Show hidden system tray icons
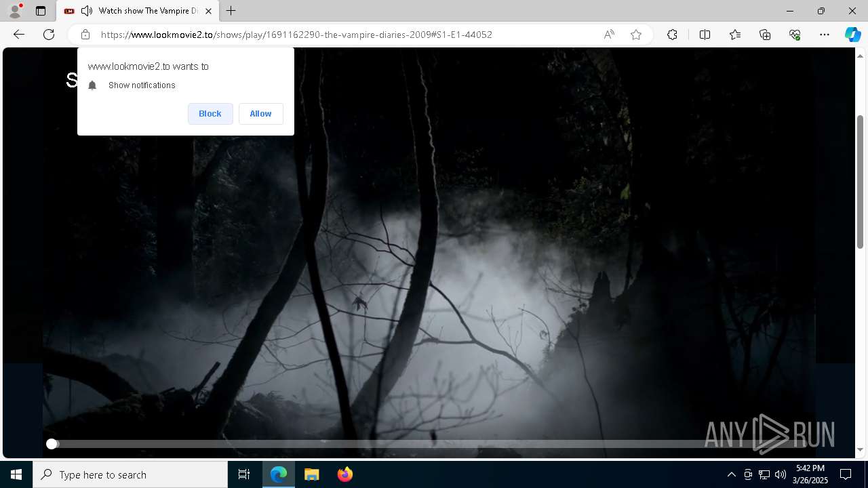This screenshot has height=488, width=868. pyautogui.click(x=731, y=474)
